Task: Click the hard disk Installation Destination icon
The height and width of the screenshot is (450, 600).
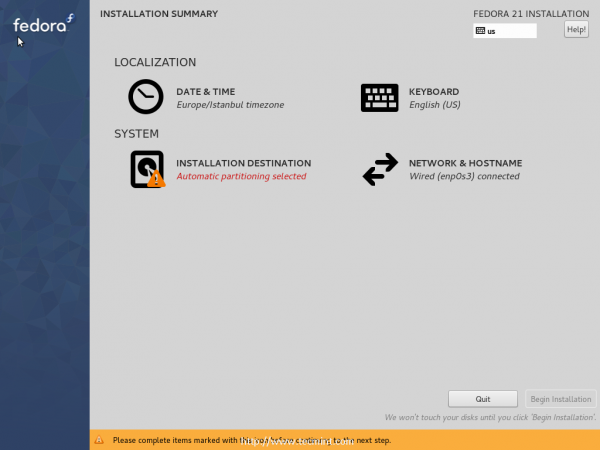Action: click(147, 169)
